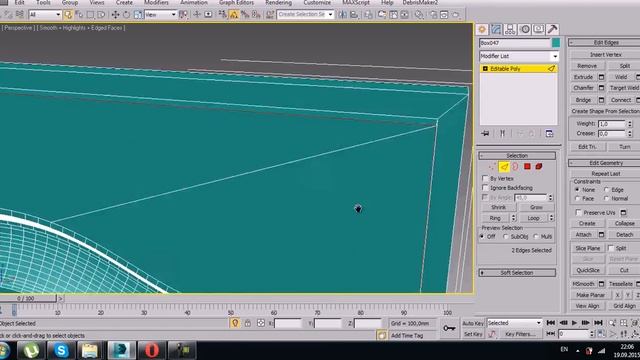Select the Element sub-object level icon
Viewport: 640px width, 360px height.
[539, 167]
